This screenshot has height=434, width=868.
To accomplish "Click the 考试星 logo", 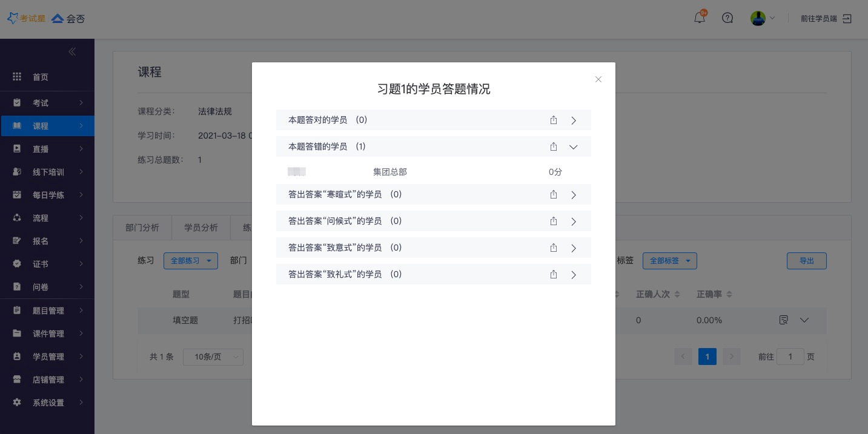I will point(26,18).
